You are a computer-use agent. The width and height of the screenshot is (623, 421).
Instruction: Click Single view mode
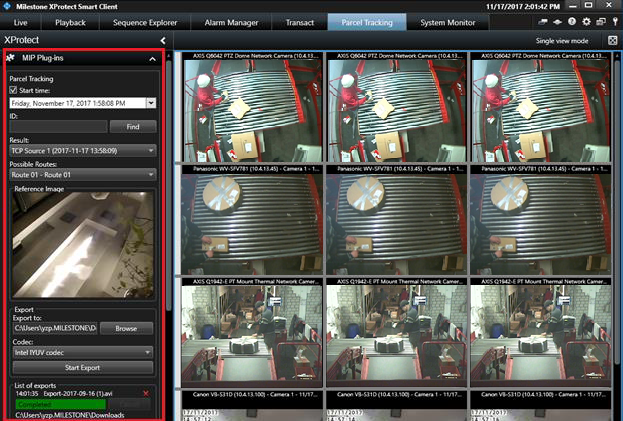point(562,41)
